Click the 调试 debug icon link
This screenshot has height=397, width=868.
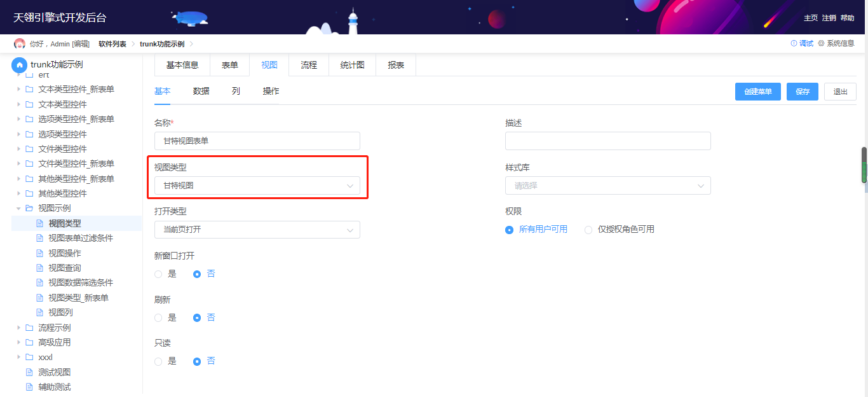point(794,44)
